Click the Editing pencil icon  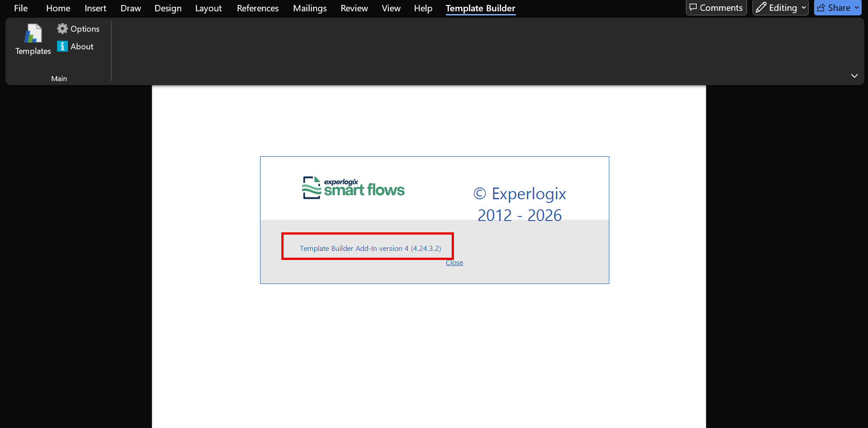(761, 8)
